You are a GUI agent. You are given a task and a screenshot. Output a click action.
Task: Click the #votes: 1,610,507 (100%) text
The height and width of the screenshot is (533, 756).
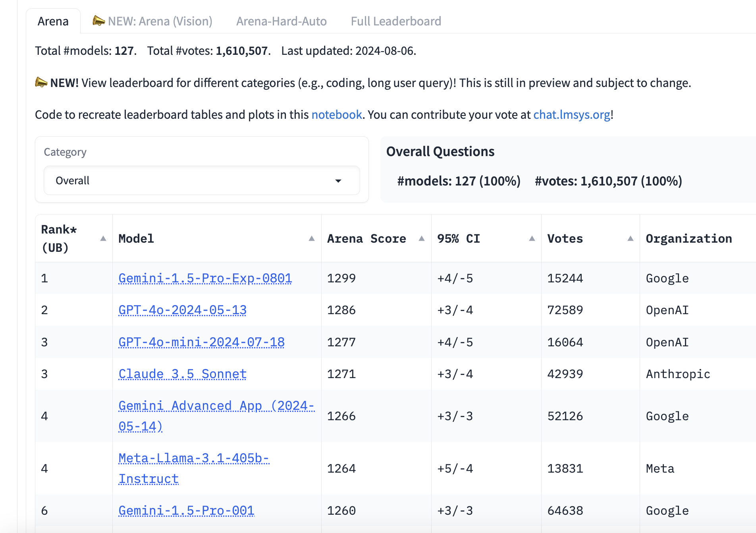608,181
